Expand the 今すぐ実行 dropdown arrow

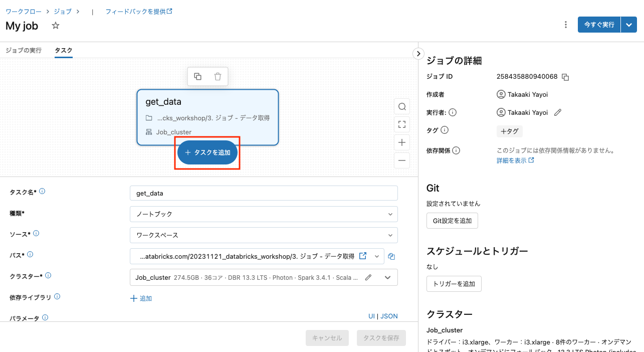point(629,24)
